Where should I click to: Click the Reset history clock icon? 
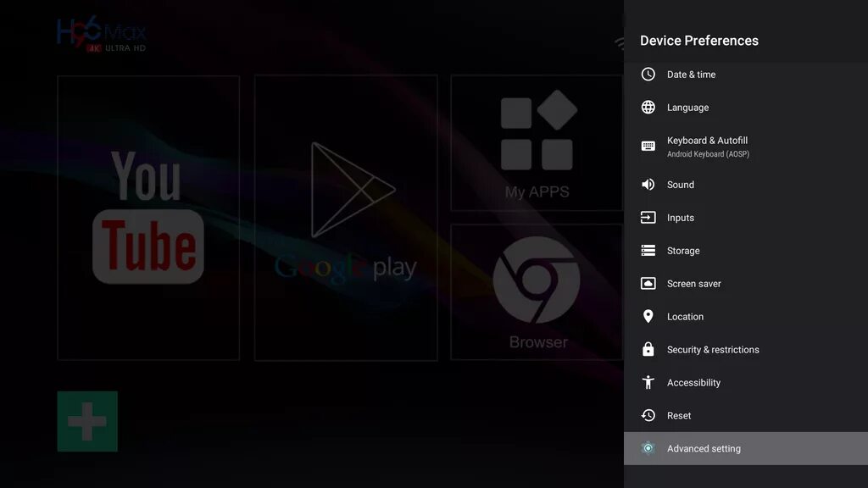648,415
